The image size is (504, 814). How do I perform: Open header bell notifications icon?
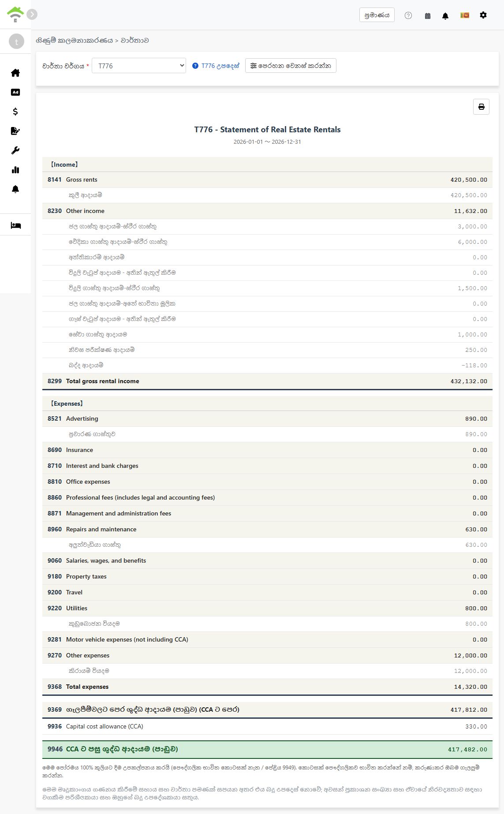click(x=445, y=15)
